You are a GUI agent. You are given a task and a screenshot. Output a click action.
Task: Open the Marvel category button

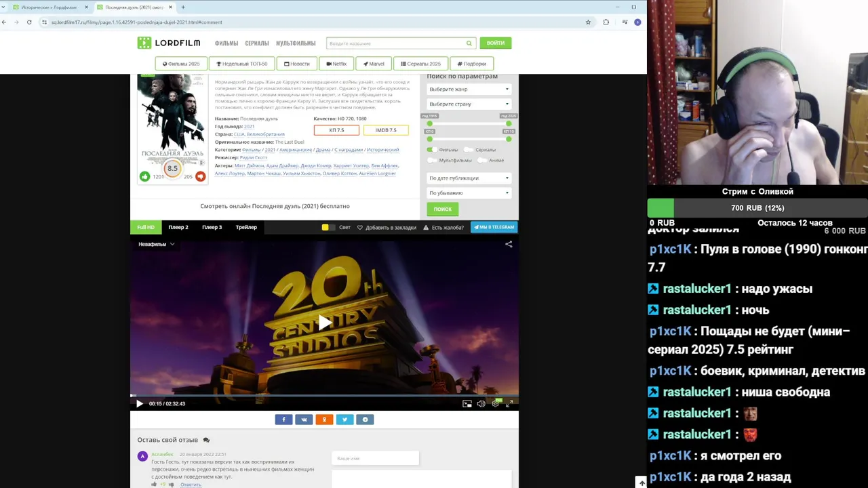click(x=374, y=64)
